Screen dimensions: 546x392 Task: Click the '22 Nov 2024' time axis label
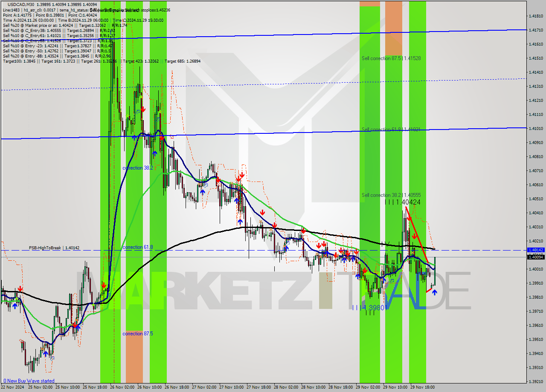coord(12,387)
